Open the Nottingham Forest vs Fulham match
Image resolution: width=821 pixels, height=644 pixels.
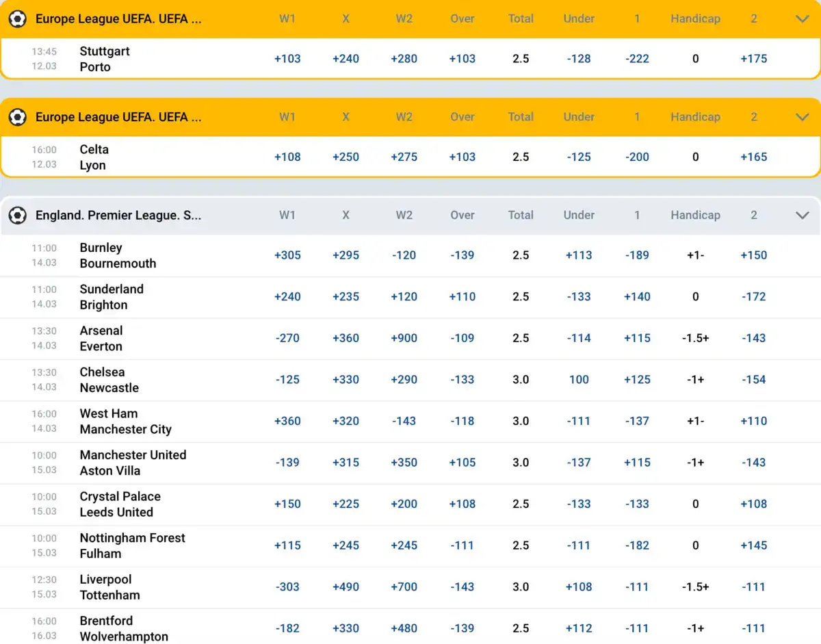point(132,545)
